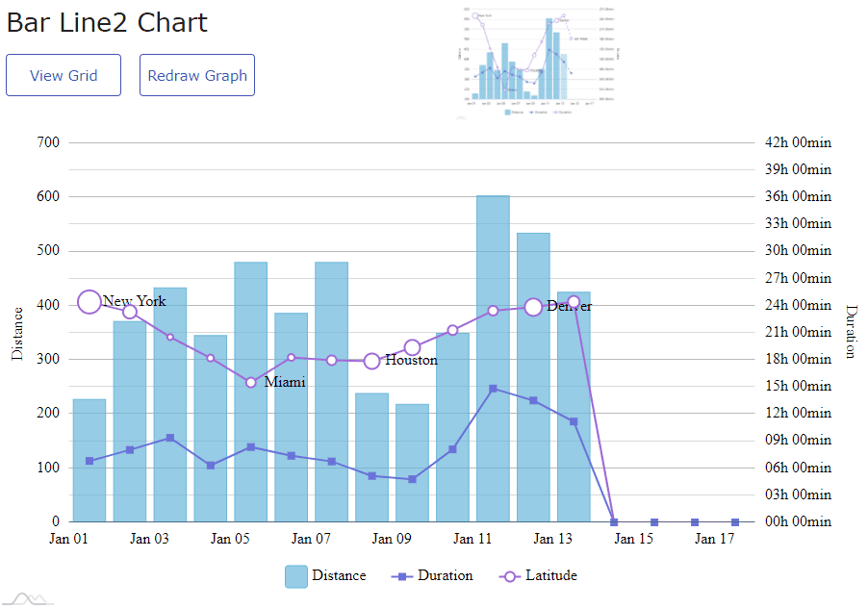
Task: Click the "Jan 17" axis label
Action: [x=714, y=539]
